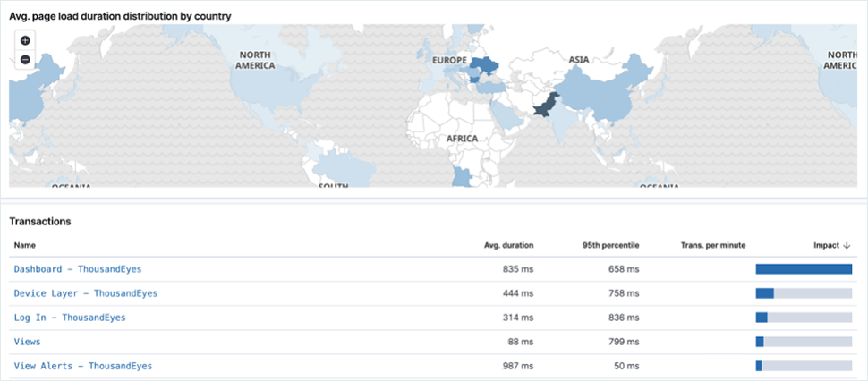This screenshot has height=381, width=868.
Task: Open the Views transaction link
Action: pyautogui.click(x=27, y=341)
